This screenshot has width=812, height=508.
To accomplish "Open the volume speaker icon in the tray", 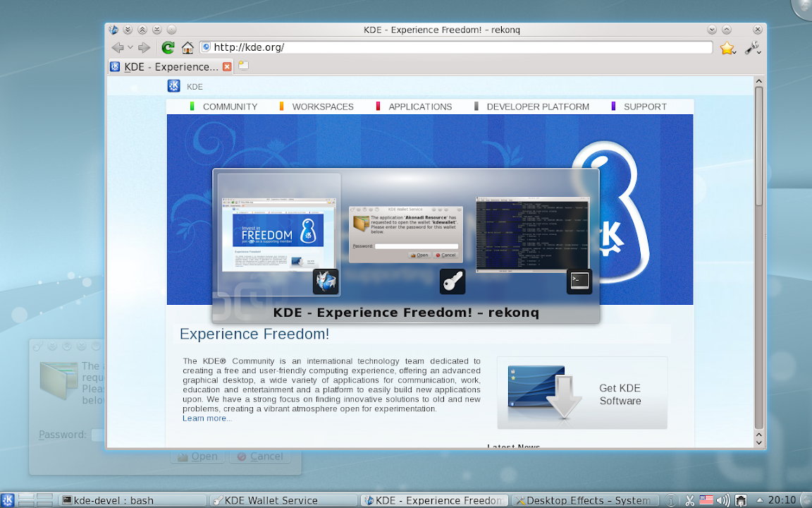I will [x=723, y=500].
